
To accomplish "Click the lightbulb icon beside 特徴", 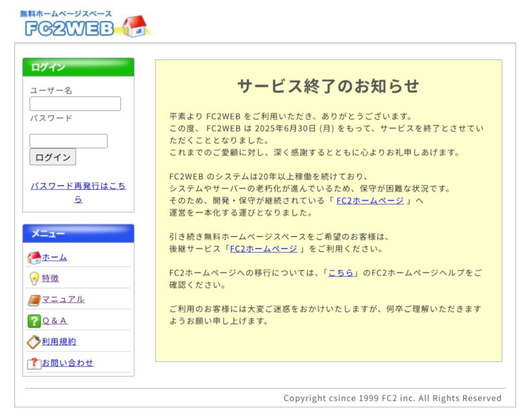I will coord(34,278).
